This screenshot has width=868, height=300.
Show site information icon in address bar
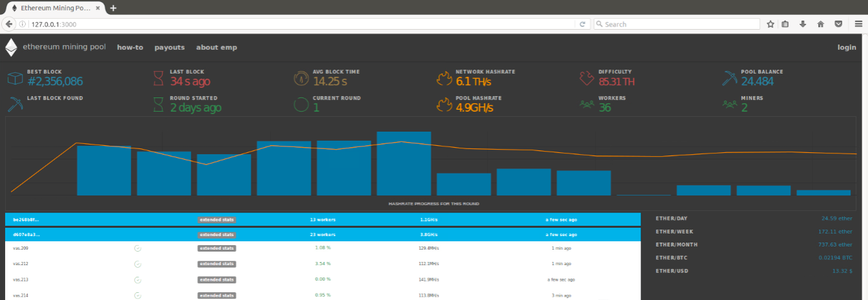(23, 24)
